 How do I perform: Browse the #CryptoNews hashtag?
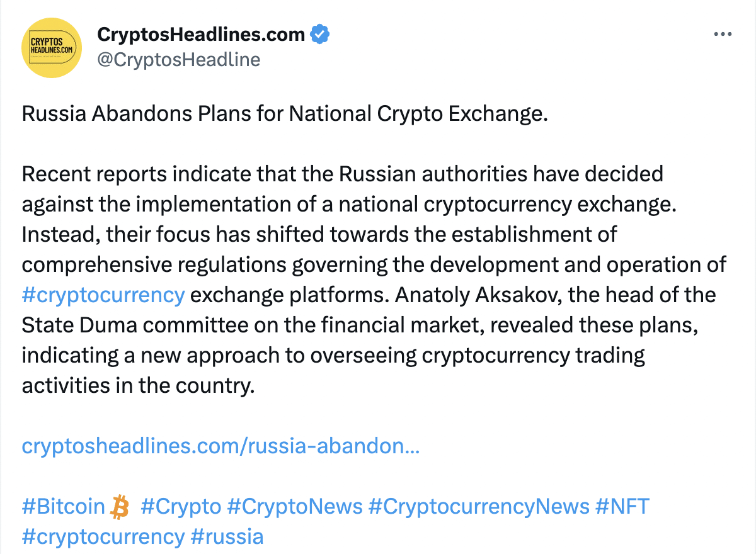point(295,506)
